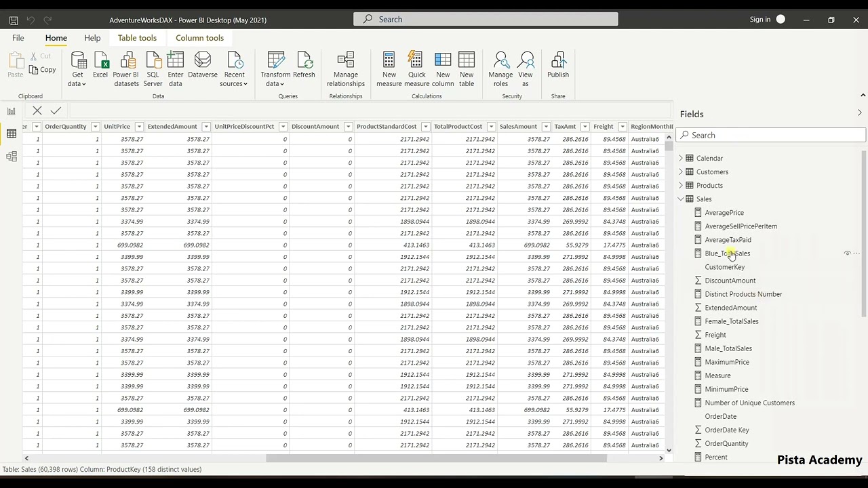Click the horizontal scrollbar of data grid
The height and width of the screenshot is (488, 868).
436,458
